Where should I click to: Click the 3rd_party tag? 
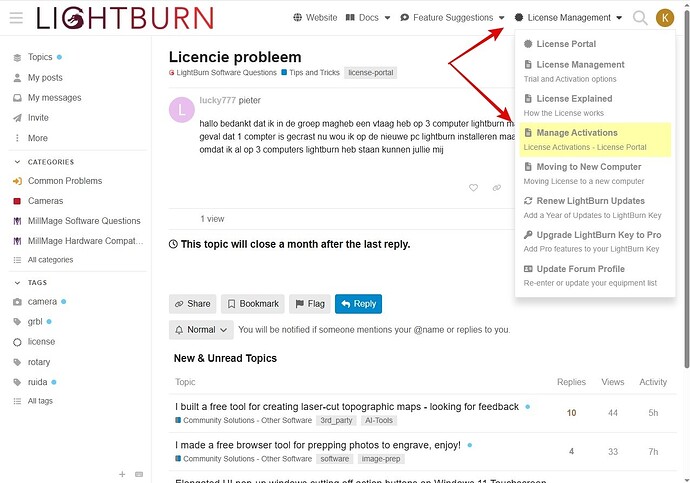336,421
